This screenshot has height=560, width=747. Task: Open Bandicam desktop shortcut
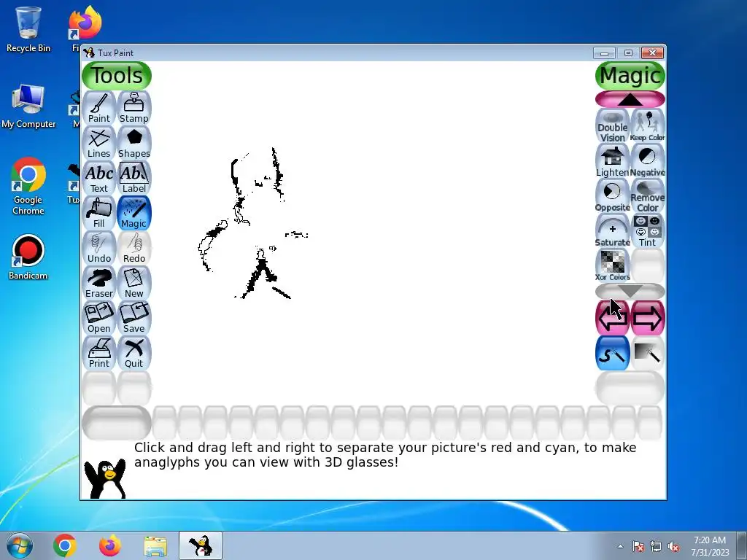point(28,257)
